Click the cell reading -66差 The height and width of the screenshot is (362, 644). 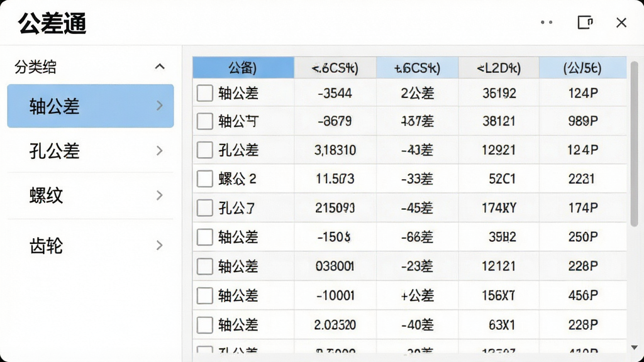[x=418, y=237]
